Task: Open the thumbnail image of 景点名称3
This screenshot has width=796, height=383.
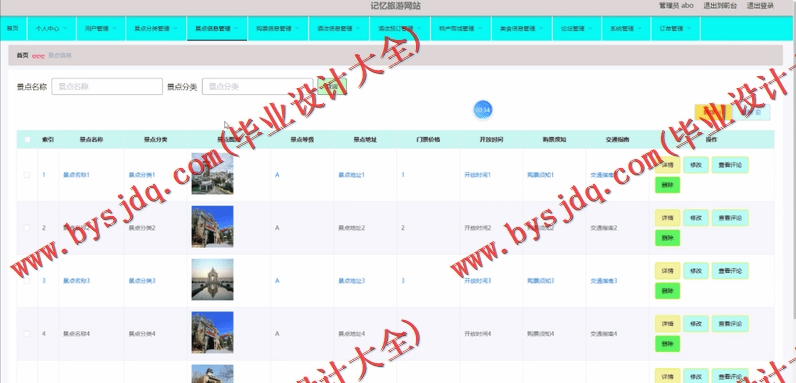Action: pyautogui.click(x=212, y=279)
